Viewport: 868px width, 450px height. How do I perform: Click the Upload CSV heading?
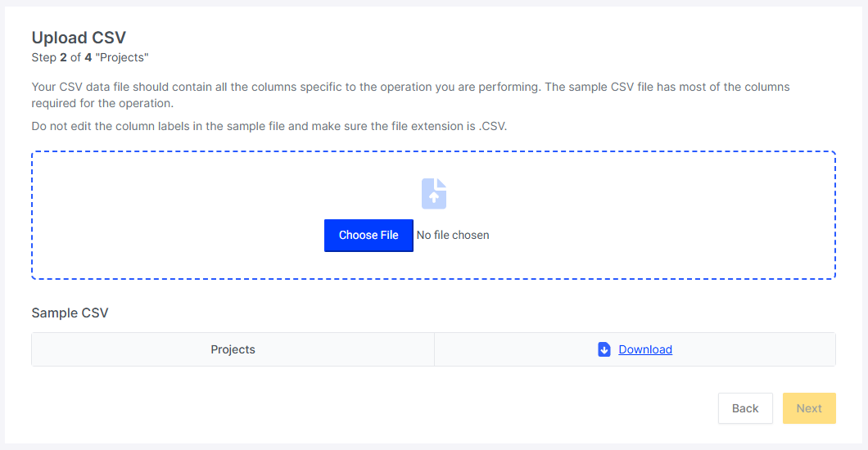pyautogui.click(x=79, y=38)
